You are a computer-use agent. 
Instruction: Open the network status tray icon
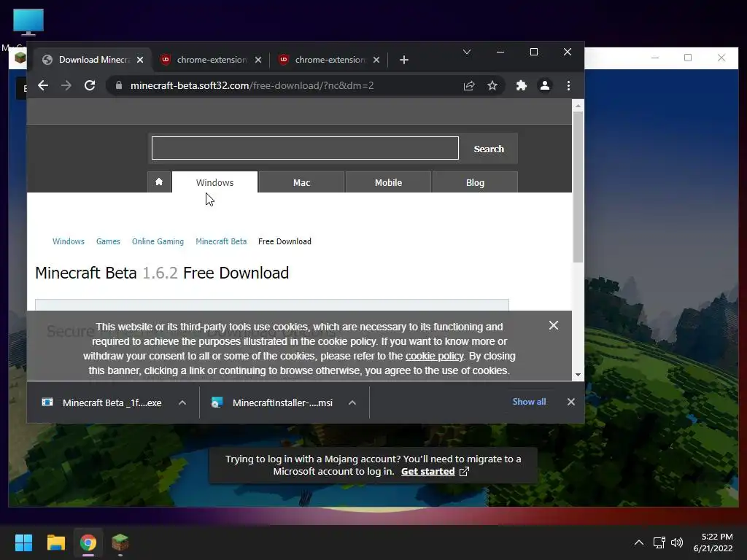[x=659, y=542]
